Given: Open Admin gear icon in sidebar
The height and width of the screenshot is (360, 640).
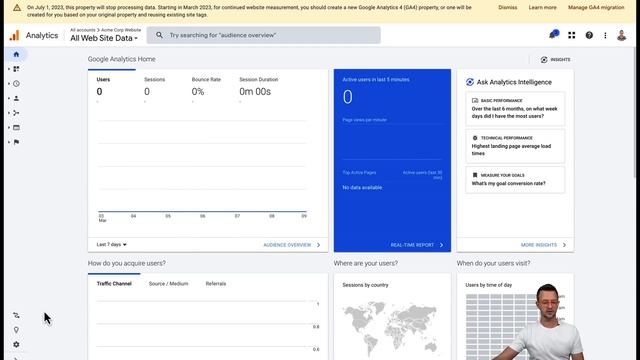Looking at the screenshot, I should click(x=16, y=344).
